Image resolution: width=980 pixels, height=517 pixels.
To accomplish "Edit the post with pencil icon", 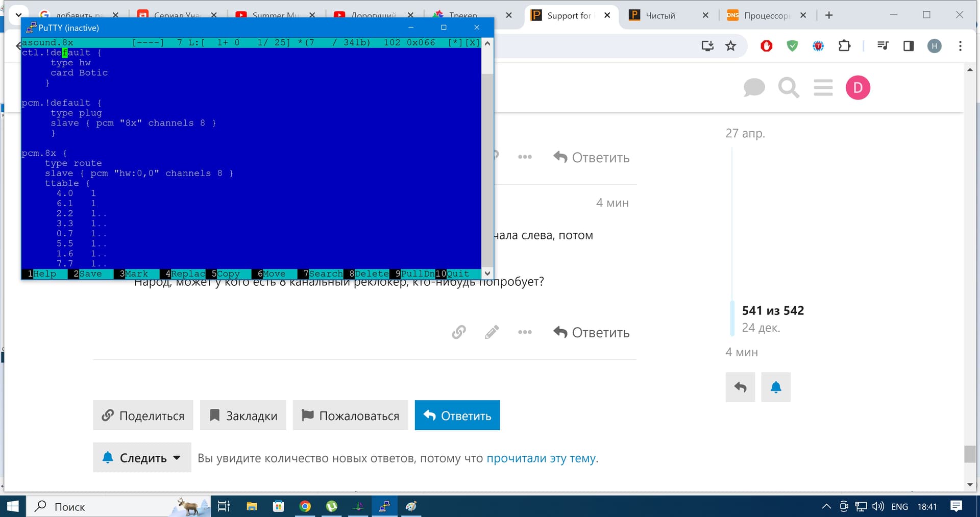I will click(492, 332).
